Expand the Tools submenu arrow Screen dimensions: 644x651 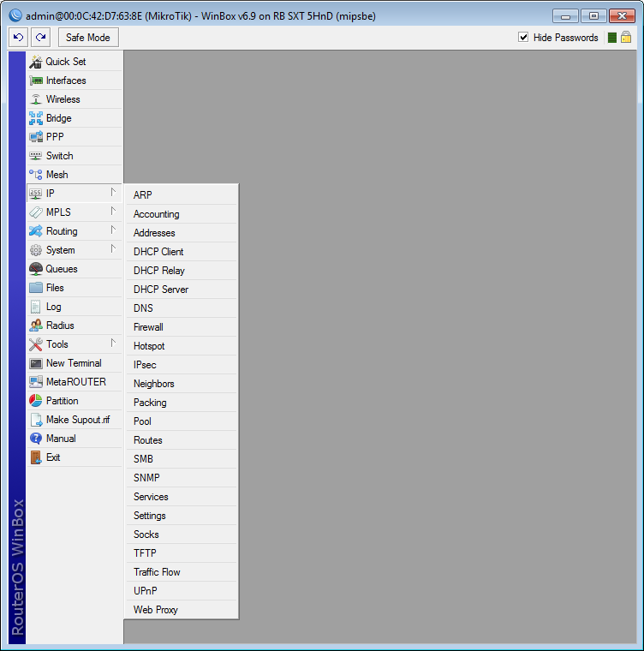point(113,343)
